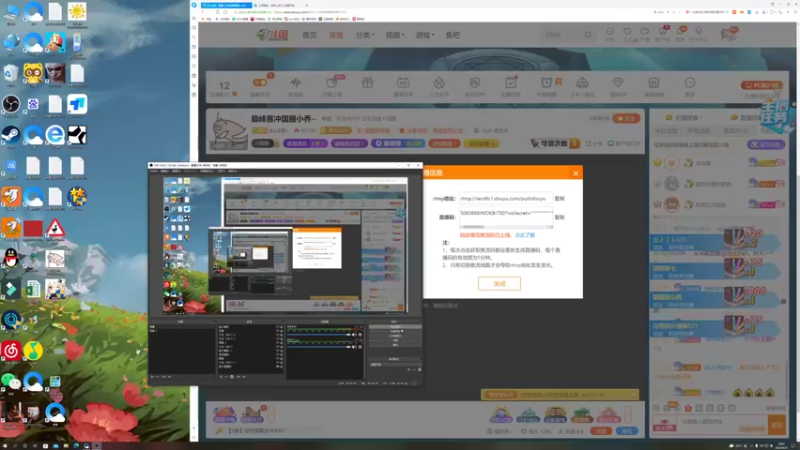
Task: Open the QQ penguin desktop icon
Action: coord(11,258)
